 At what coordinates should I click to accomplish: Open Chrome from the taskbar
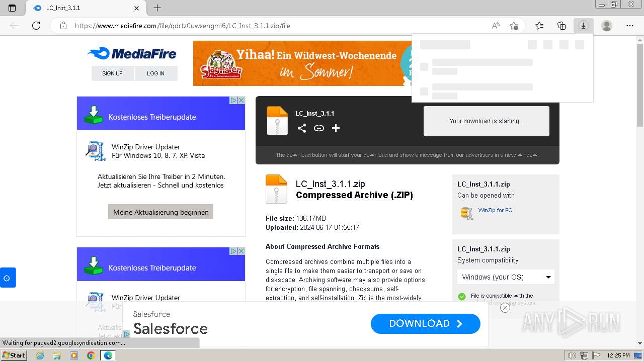tap(91, 355)
